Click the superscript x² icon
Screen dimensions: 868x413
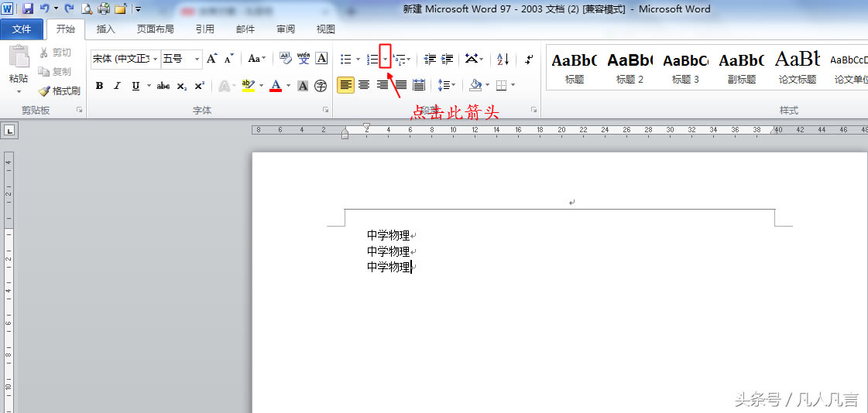(x=200, y=86)
